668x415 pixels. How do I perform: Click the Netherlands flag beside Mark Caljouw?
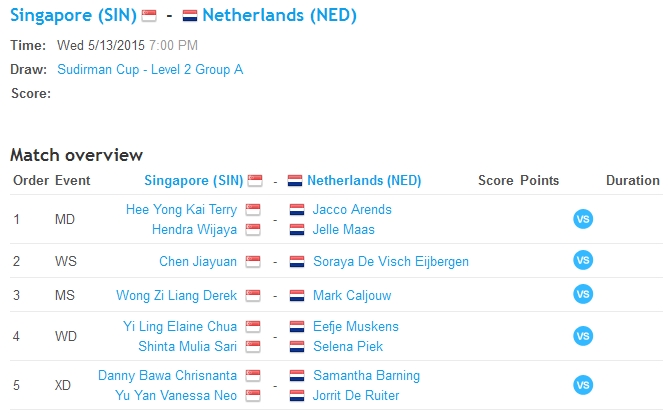(296, 296)
